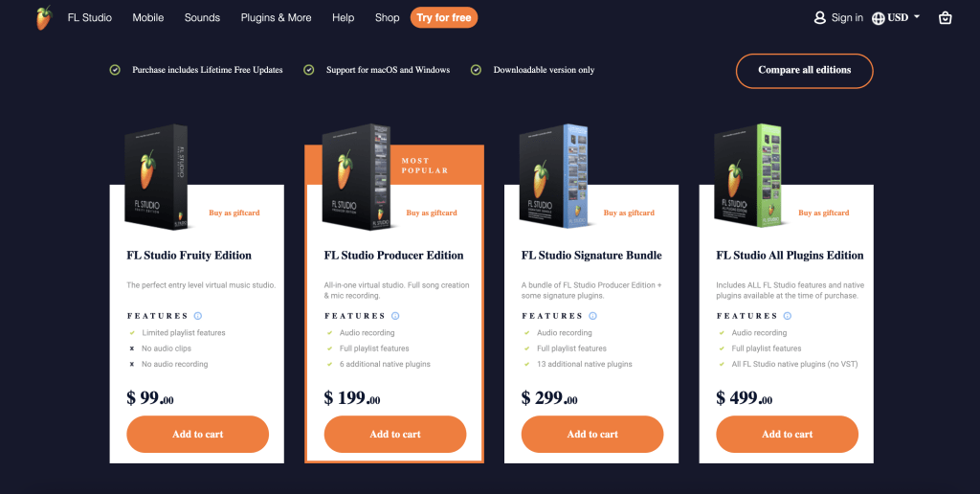Click the globe currency icon
Viewport: 980px width, 494px height.
878,18
